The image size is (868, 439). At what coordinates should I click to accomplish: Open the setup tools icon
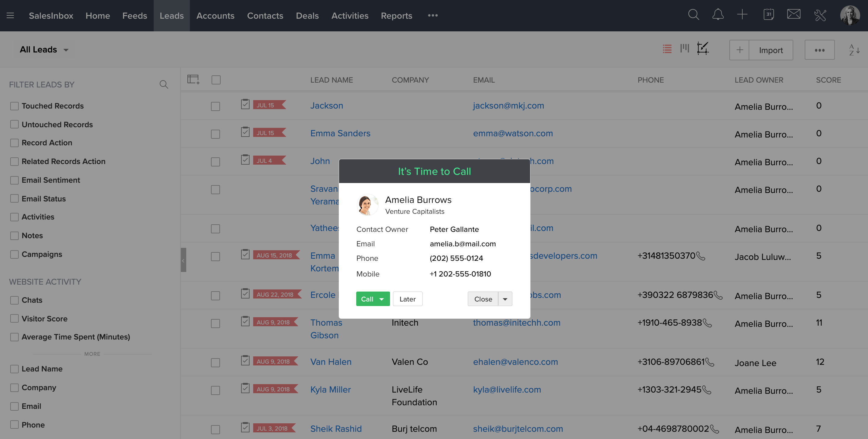[x=820, y=15]
